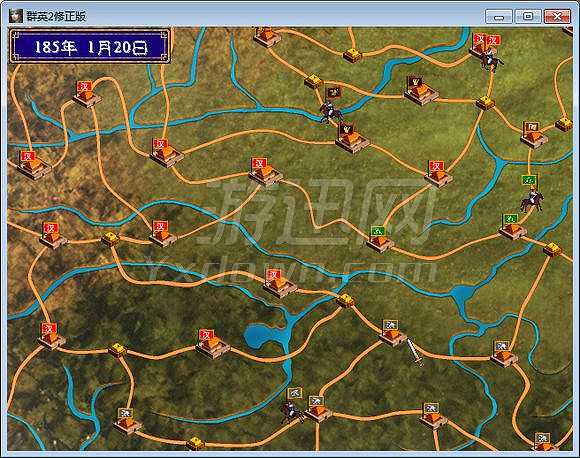Screen dimensions: 580x458
Task: Open the red Han city just below the date panel
Action: (86, 94)
